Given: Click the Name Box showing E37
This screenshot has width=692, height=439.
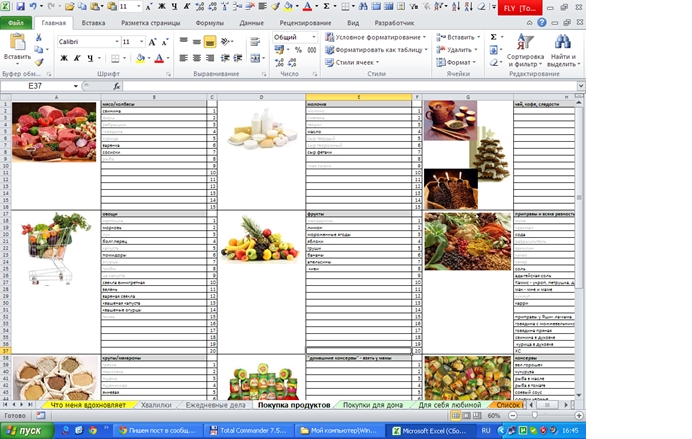Looking at the screenshot, I should [40, 86].
